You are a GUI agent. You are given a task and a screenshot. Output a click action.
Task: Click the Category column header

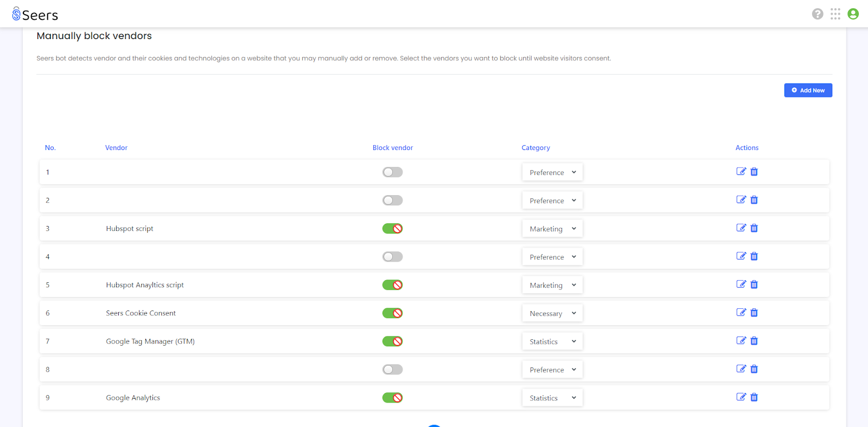[x=536, y=148]
